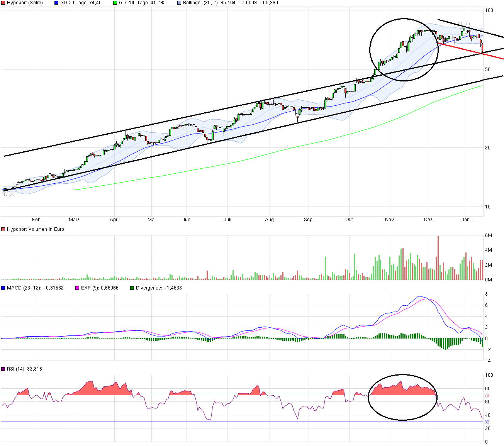Click the 4 value on the MACD axis

tap(487, 317)
